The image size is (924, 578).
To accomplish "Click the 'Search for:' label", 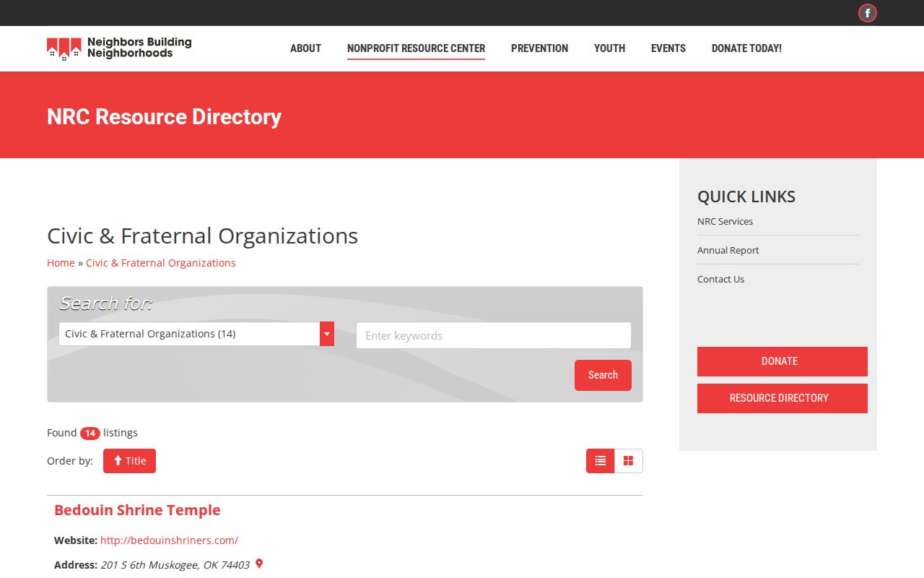I will pos(105,303).
